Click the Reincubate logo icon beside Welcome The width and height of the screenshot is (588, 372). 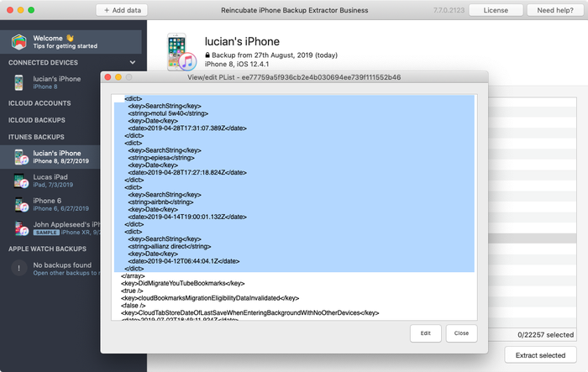point(18,42)
